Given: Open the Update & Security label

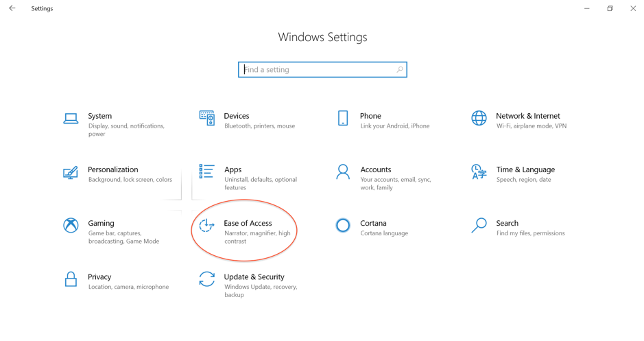Looking at the screenshot, I should coord(254,277).
